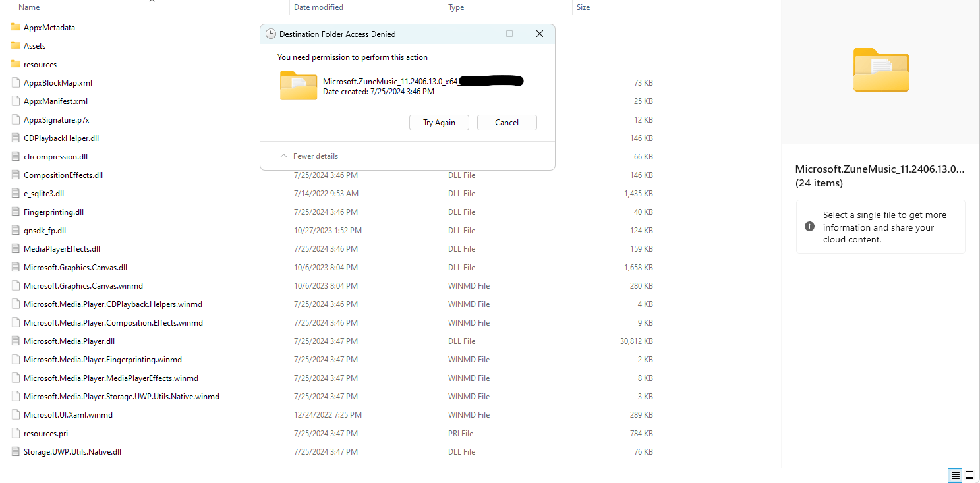
Task: Click the Microsoft.UI.Xaml.winmd file icon
Action: click(x=16, y=414)
